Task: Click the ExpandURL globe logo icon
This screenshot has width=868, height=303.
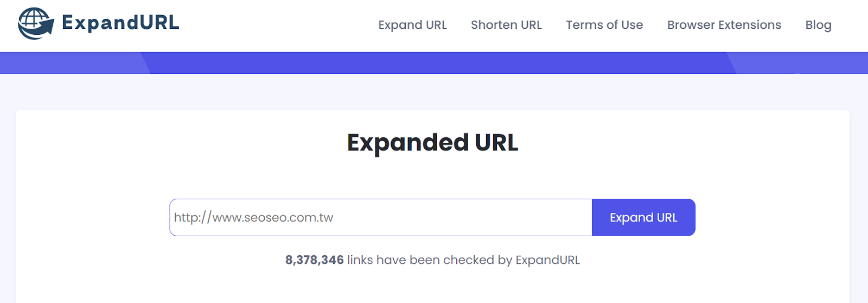Action: coord(36,23)
